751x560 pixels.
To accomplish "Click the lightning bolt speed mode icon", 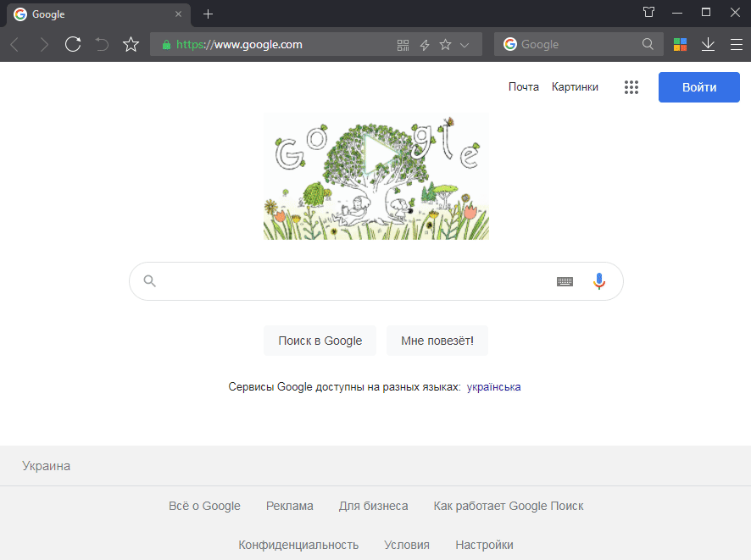I will point(425,45).
